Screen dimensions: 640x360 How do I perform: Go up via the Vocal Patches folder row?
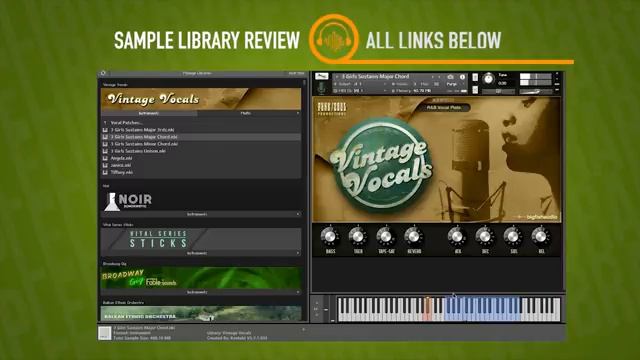[x=201, y=122]
